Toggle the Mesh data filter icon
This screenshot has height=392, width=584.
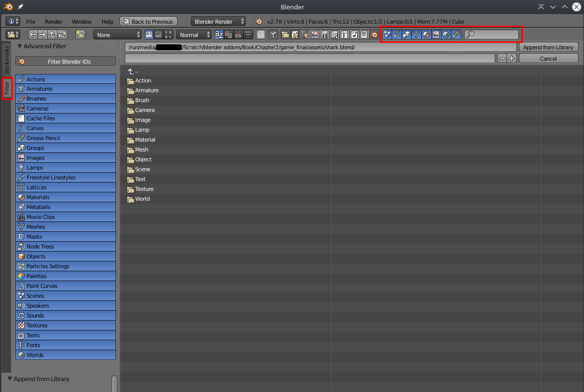pyautogui.click(x=416, y=35)
